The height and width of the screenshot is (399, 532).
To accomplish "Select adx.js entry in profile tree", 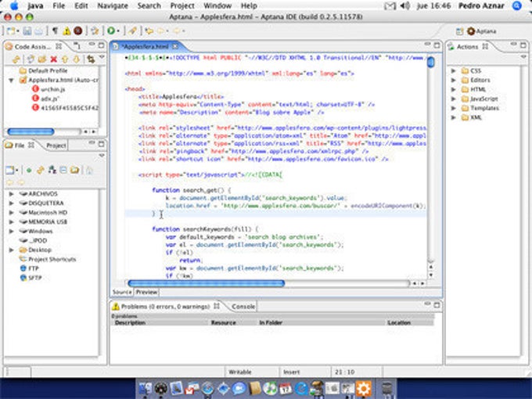I will [x=46, y=99].
